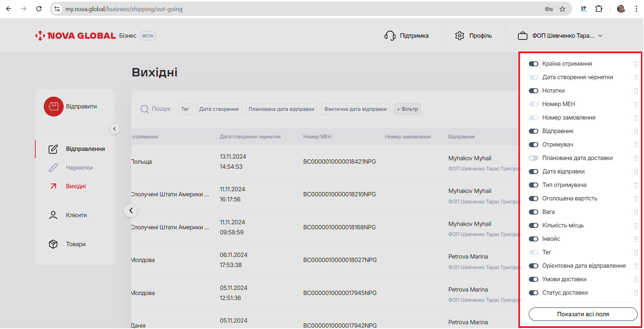Screen dimensions: 644x329
Task: Click the Чернетки pencil icon
Action: [53, 168]
